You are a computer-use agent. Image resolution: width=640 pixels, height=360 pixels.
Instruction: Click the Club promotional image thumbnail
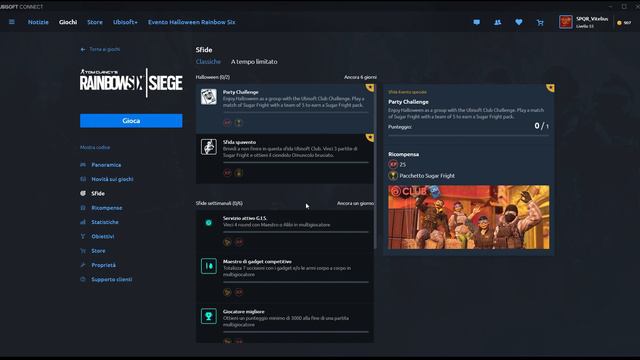(469, 217)
